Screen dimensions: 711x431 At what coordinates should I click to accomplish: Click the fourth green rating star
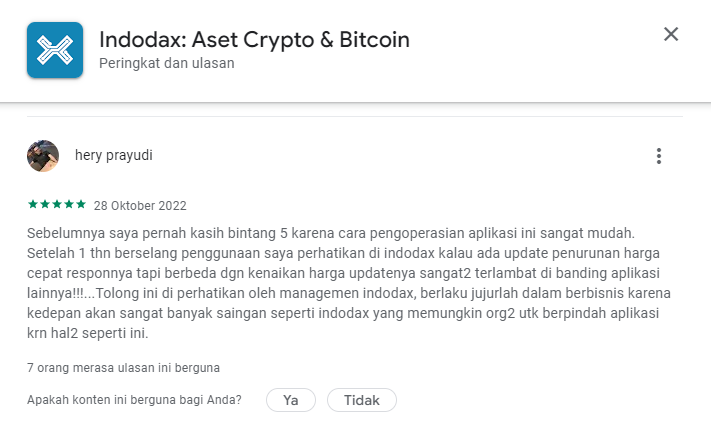(68, 205)
